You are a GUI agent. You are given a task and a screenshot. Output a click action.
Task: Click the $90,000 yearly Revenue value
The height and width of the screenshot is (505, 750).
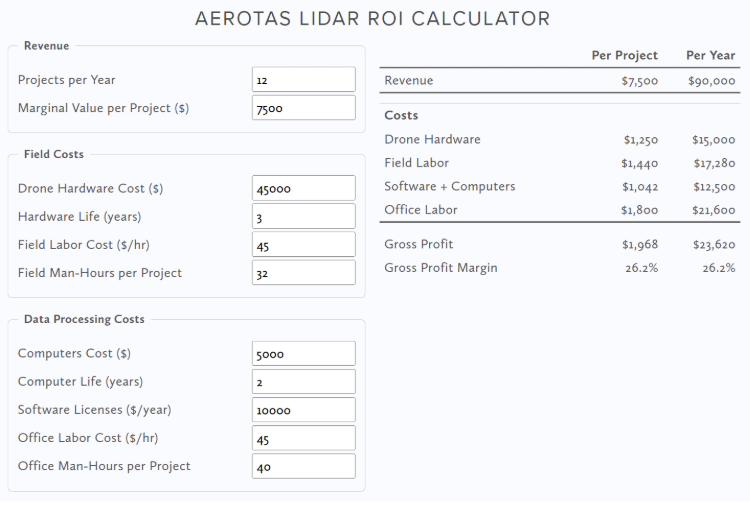click(712, 81)
